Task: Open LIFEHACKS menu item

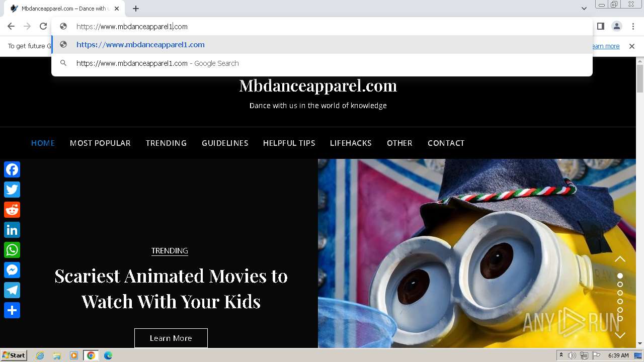Action: pos(351,143)
